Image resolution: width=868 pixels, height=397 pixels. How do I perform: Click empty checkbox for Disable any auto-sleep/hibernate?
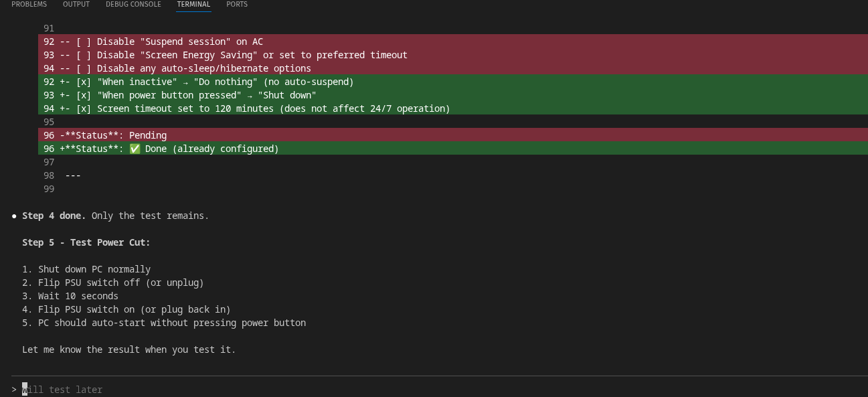point(84,68)
